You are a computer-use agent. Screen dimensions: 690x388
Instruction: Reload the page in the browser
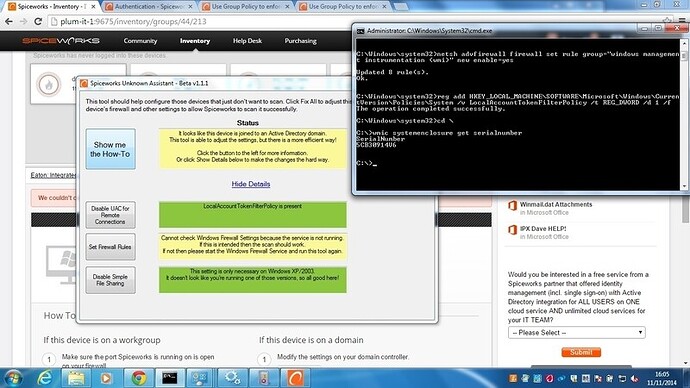(x=38, y=21)
